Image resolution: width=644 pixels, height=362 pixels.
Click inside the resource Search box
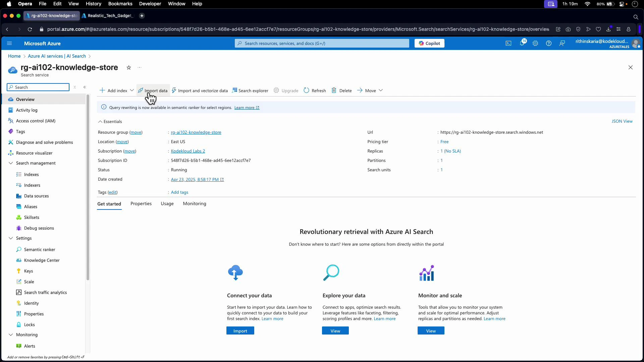tap(38, 87)
